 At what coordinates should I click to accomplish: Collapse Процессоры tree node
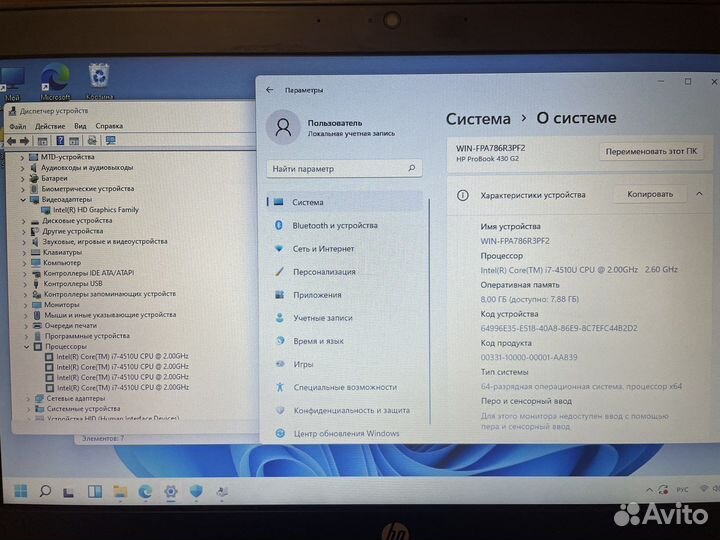[x=26, y=347]
